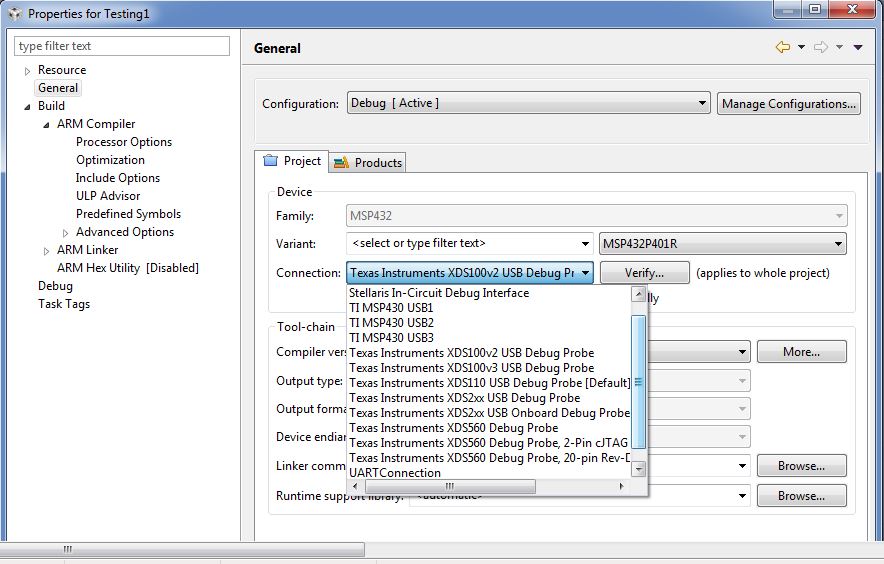Open the Configuration Debug [Active] dropdown

click(528, 103)
